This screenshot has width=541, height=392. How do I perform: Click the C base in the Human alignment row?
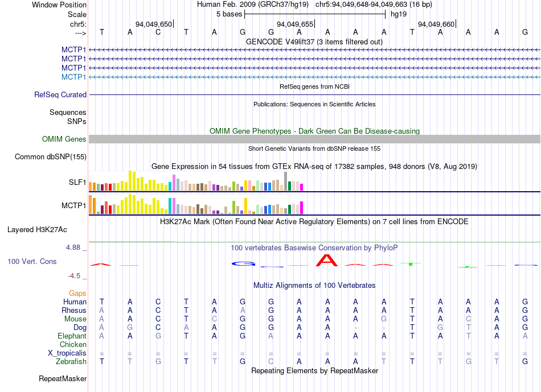158,302
